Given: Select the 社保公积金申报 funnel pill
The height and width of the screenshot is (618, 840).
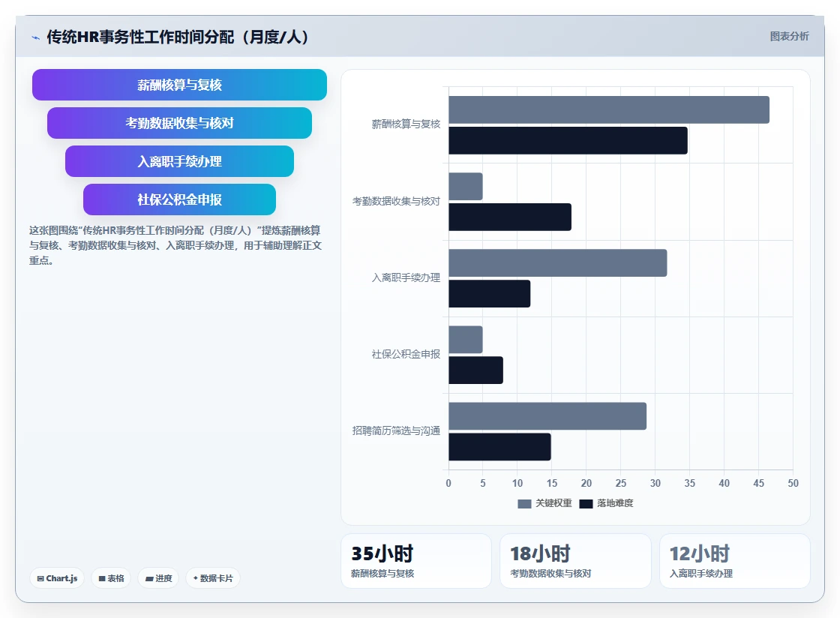Looking at the screenshot, I should pyautogui.click(x=179, y=199).
